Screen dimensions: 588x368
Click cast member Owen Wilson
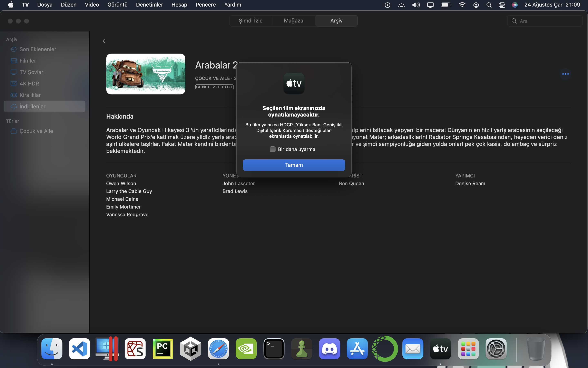pyautogui.click(x=121, y=184)
